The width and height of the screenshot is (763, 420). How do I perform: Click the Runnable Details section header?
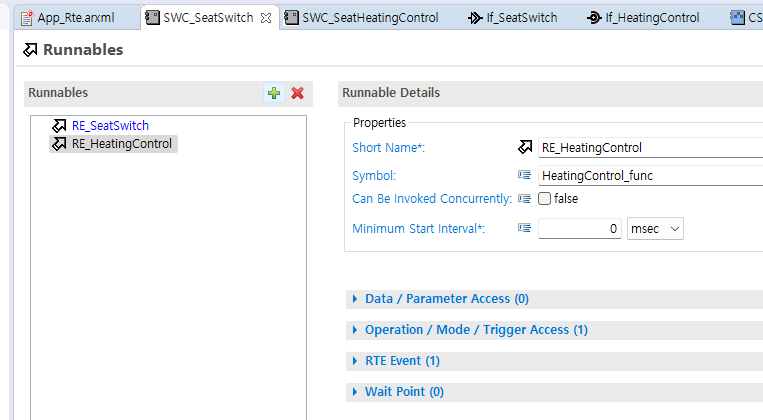pos(550,93)
